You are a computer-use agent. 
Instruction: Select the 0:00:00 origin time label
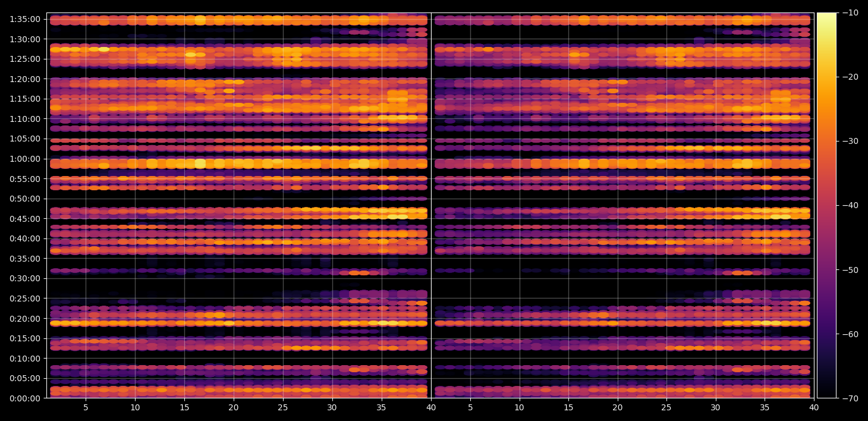tap(25, 398)
